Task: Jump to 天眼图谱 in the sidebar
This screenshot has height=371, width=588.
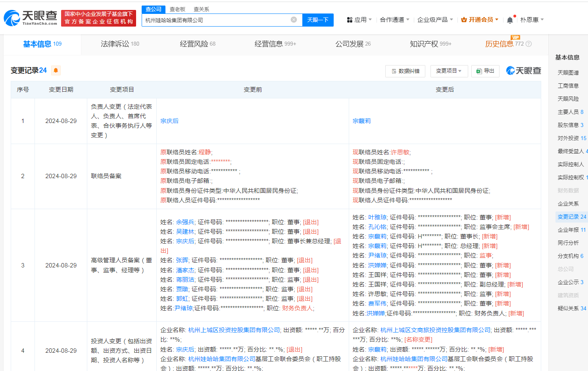Action: click(x=568, y=73)
